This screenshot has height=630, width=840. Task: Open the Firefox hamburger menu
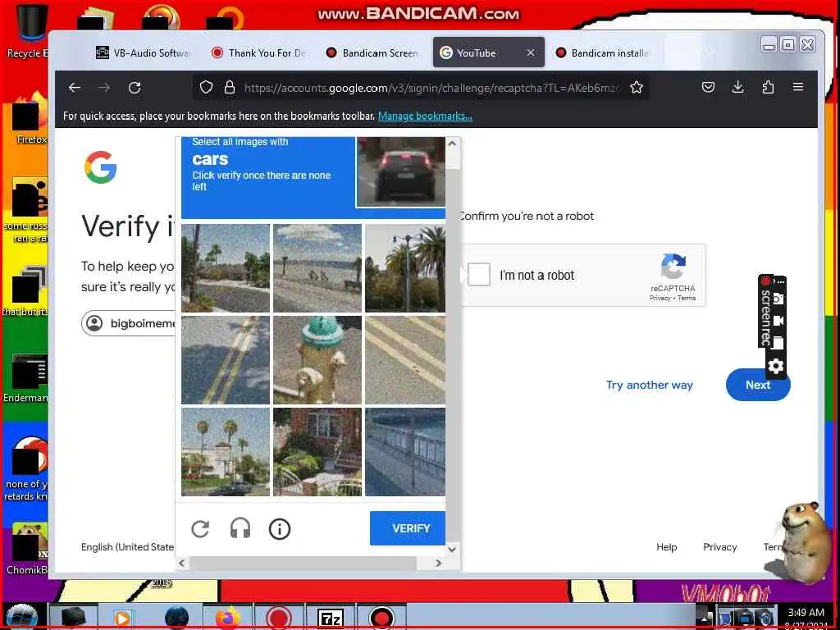pos(798,87)
